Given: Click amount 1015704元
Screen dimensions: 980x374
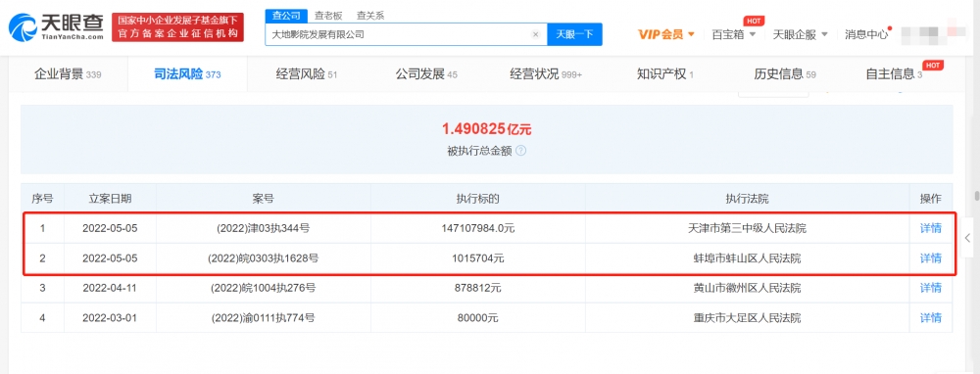Looking at the screenshot, I should point(477,257).
